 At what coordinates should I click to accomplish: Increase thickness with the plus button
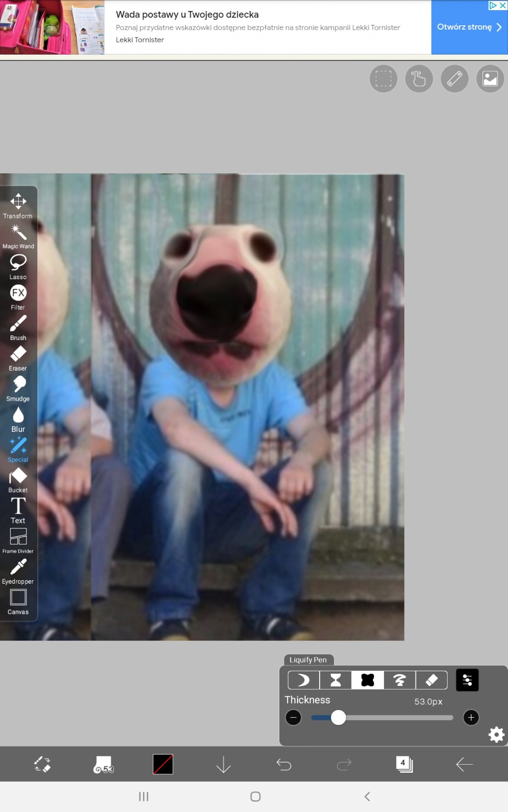point(471,717)
